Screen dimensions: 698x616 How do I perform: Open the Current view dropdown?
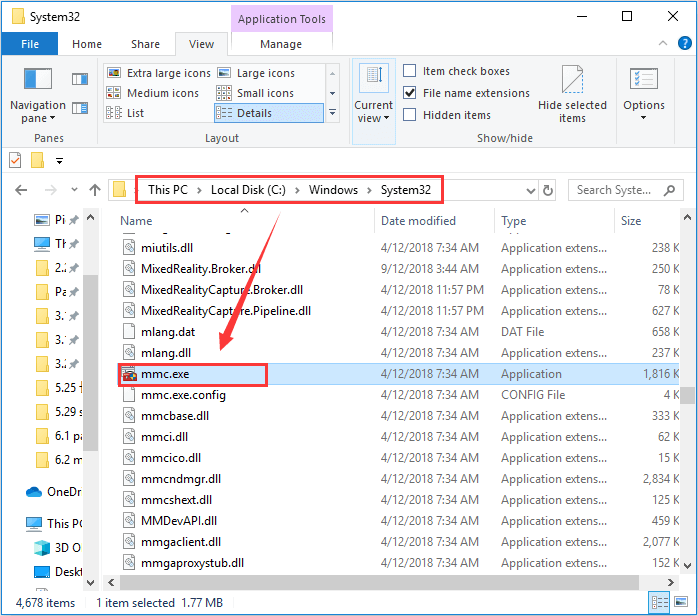[373, 102]
